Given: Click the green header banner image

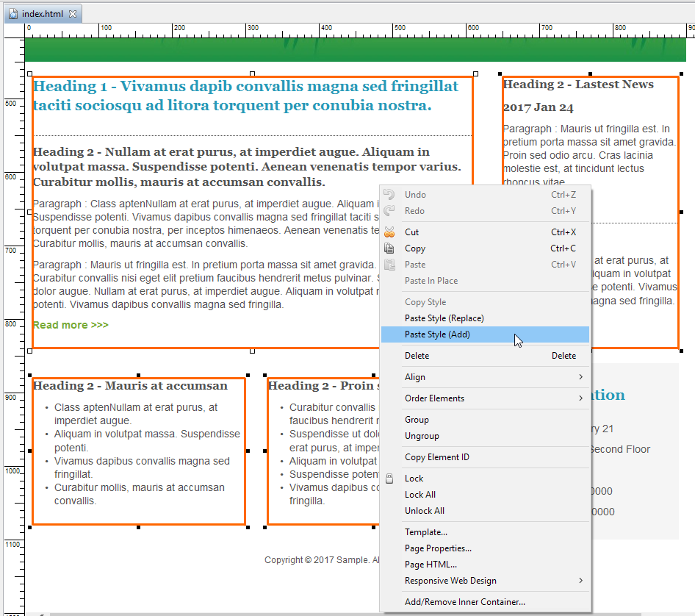Looking at the screenshot, I should pos(356,50).
